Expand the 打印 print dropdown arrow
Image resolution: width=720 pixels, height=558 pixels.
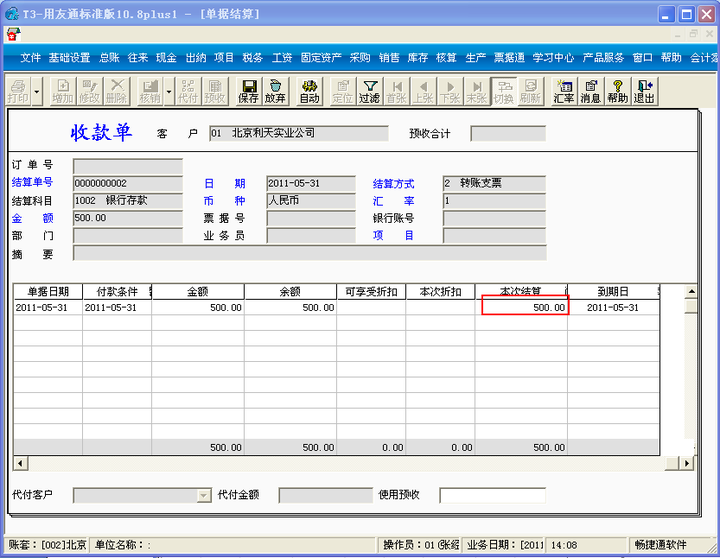coord(37,91)
